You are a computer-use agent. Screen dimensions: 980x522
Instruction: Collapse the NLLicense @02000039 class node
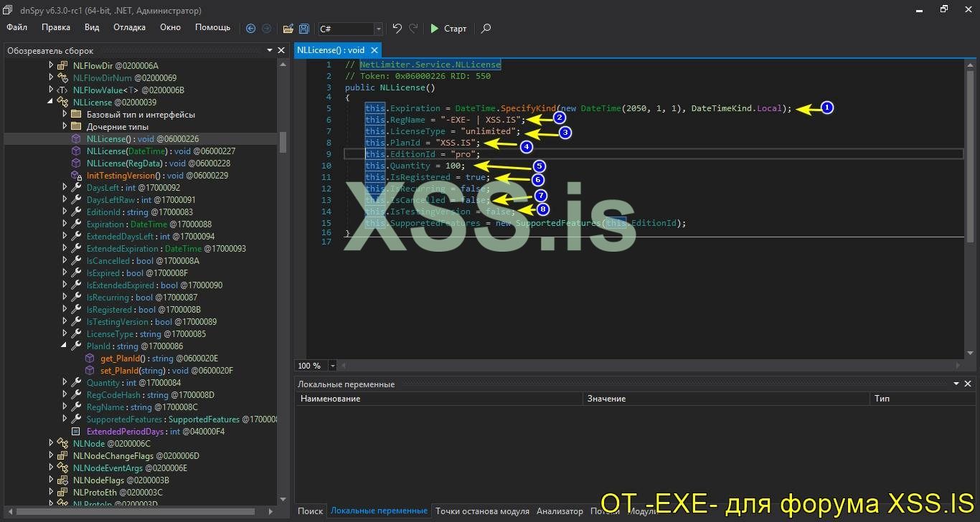[51, 103]
